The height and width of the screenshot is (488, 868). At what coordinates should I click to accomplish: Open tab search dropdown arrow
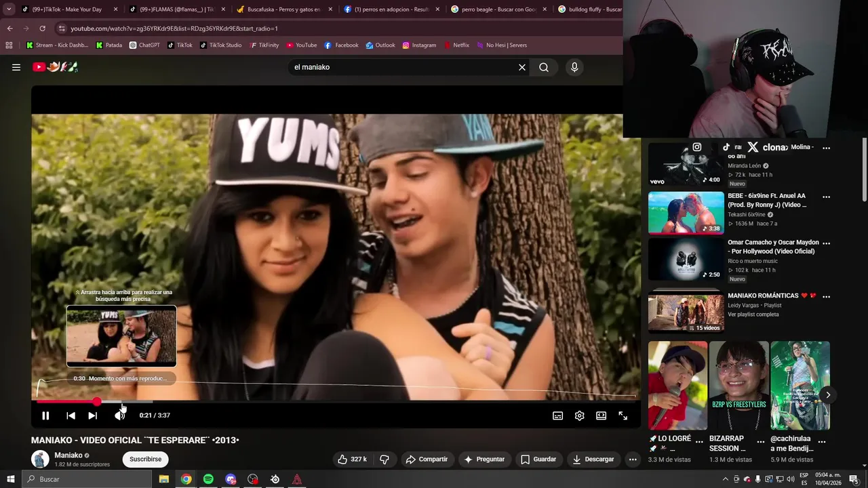click(9, 9)
